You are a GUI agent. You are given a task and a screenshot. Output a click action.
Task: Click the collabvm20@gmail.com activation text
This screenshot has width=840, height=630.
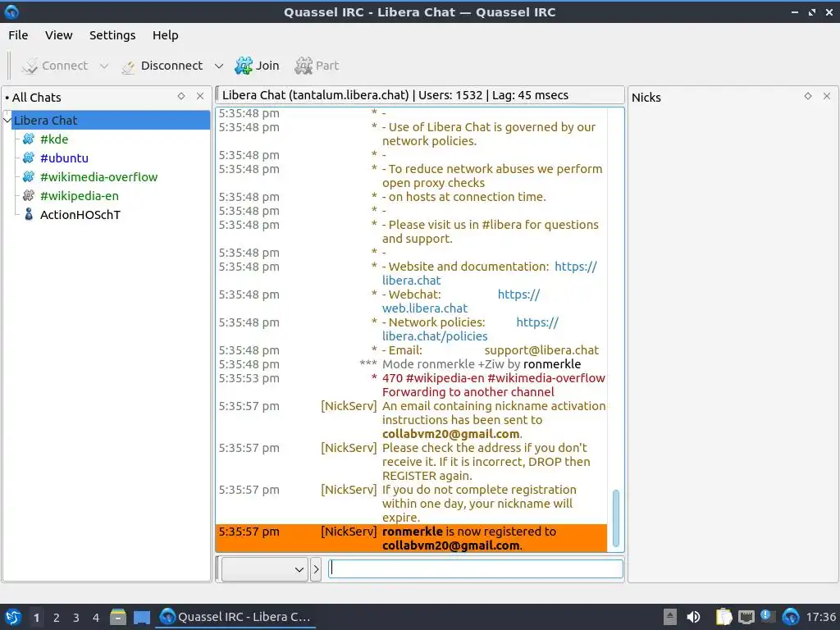point(450,434)
